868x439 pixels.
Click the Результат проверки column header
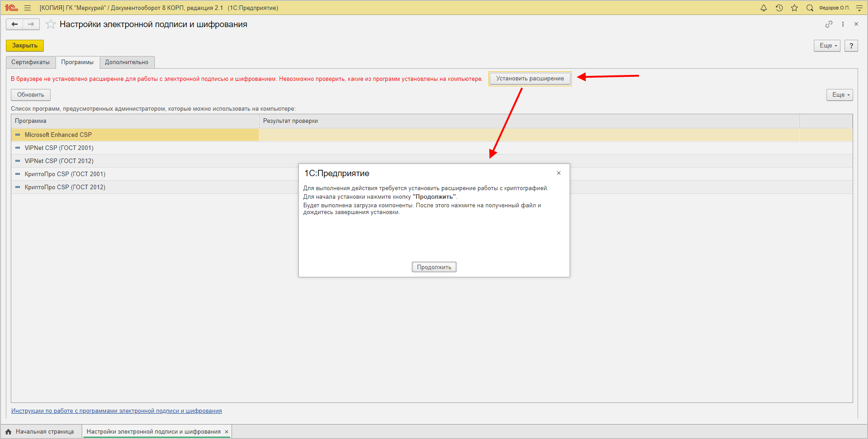coord(529,121)
